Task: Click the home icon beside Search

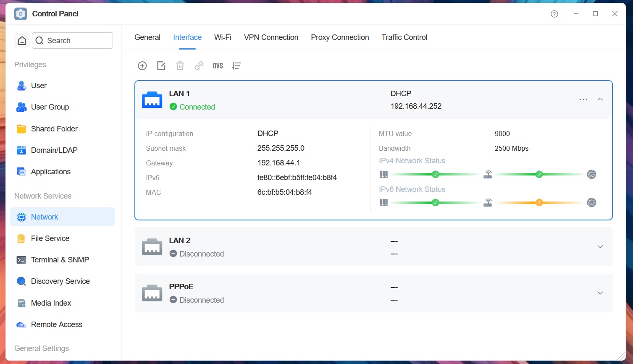Action: click(x=22, y=40)
